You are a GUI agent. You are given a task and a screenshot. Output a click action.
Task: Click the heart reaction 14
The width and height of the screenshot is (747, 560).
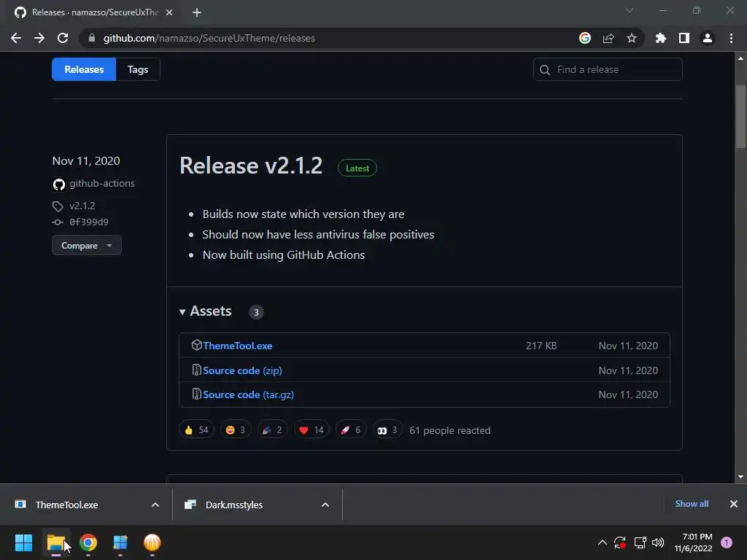[311, 430]
